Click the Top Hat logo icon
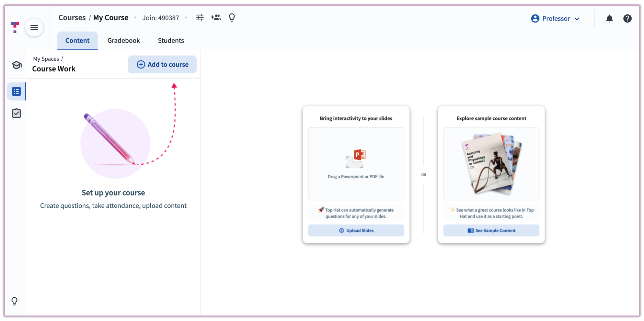Viewport: 644px width, 321px height. [14, 27]
